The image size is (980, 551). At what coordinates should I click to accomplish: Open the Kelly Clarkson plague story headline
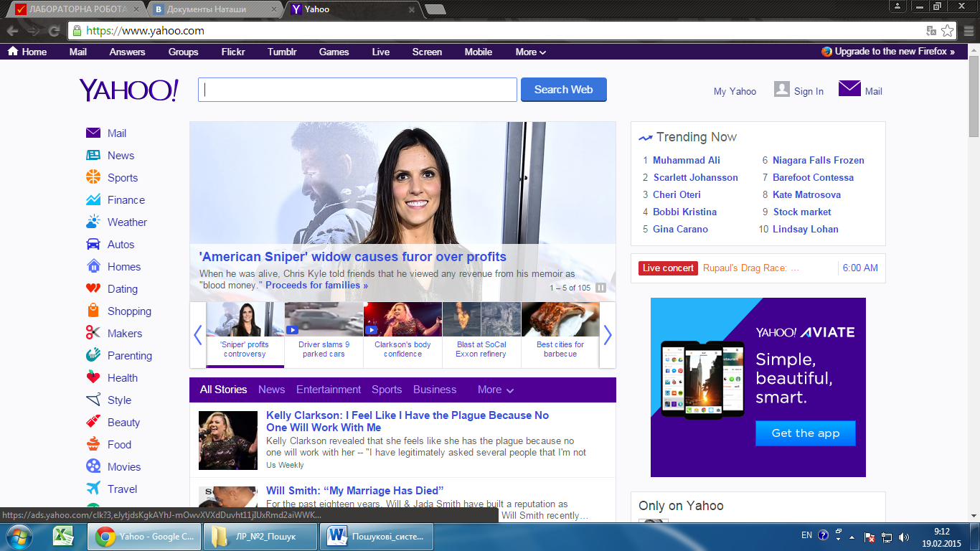407,421
